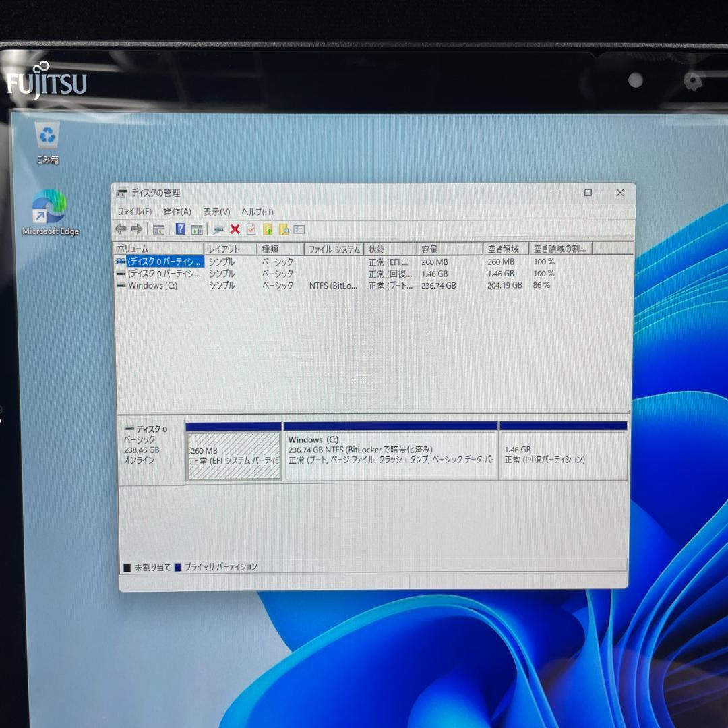Viewport: 728px width, 728px height.
Task: Toggle the show/hide console tree icon
Action: click(x=158, y=230)
